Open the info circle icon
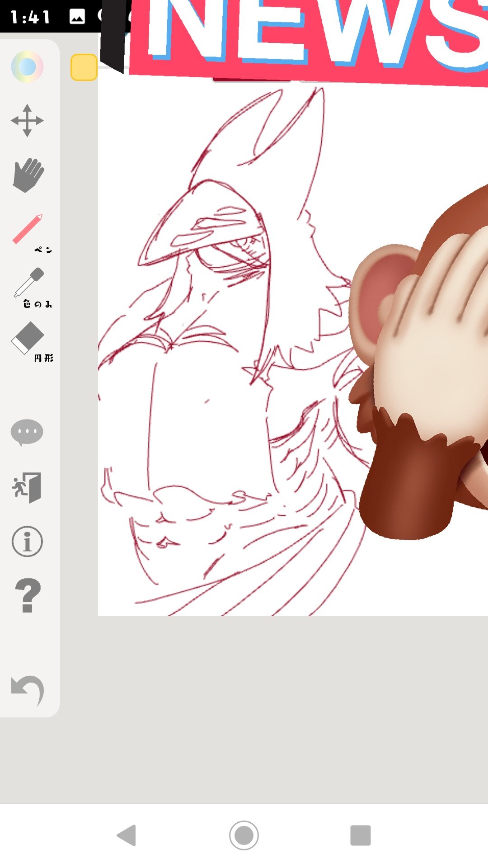The image size is (488, 868). (x=27, y=541)
